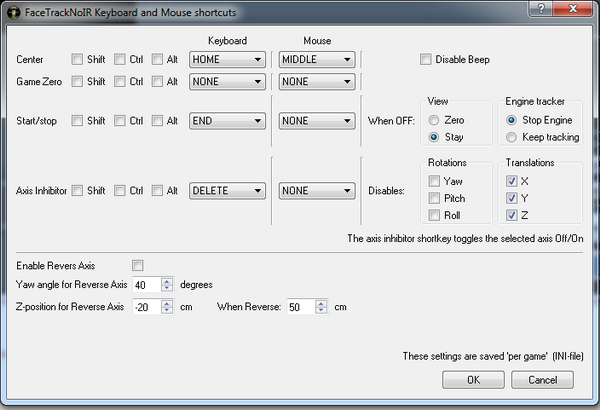Uncheck the X translation checkbox
Image resolution: width=600 pixels, height=410 pixels.
click(513, 181)
